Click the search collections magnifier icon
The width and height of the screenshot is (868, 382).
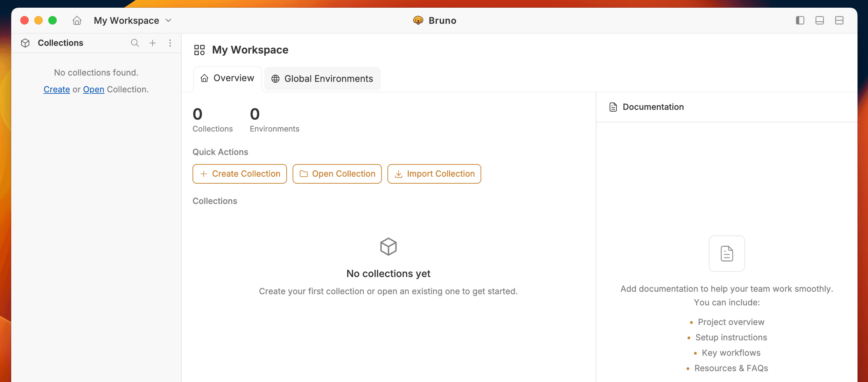(x=135, y=43)
